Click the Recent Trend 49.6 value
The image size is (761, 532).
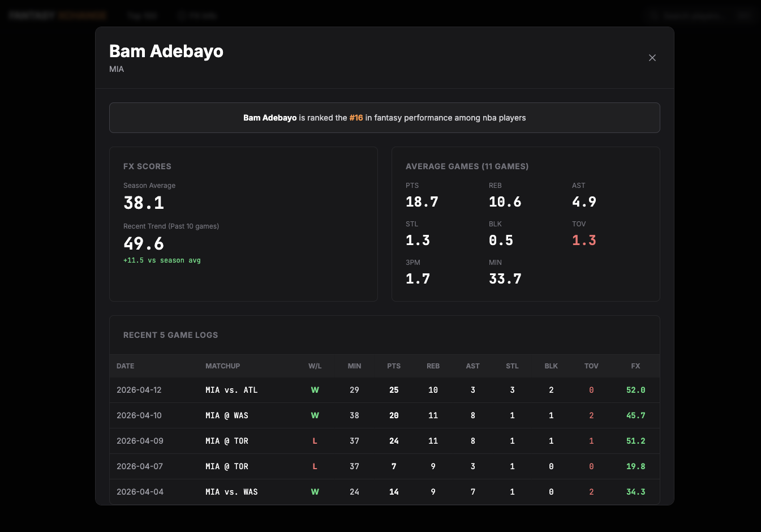click(144, 243)
